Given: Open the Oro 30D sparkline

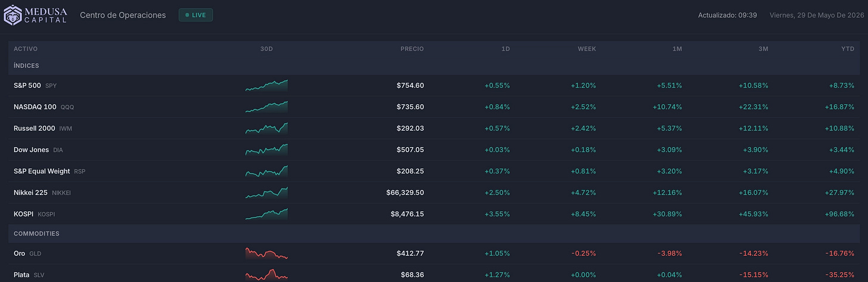Looking at the screenshot, I should pos(266,253).
